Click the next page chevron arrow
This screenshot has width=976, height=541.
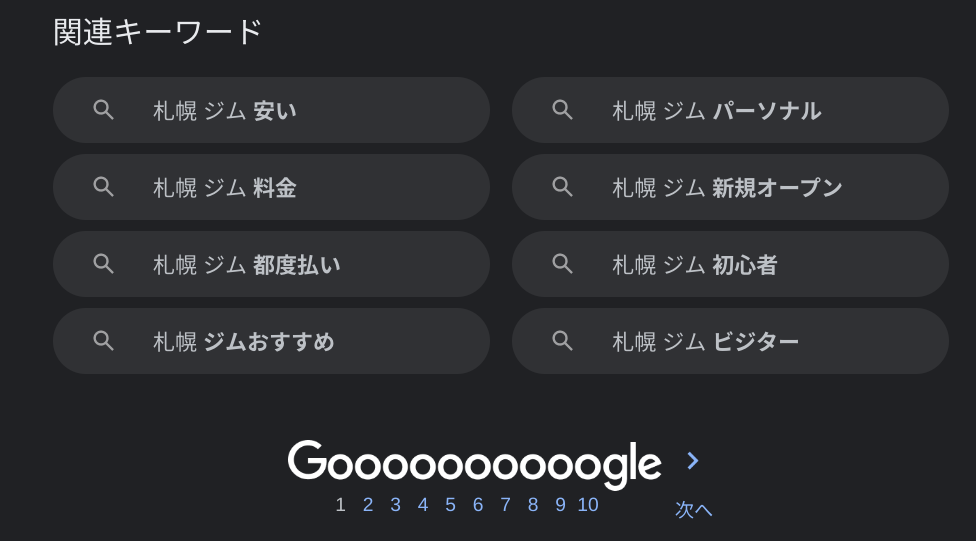(x=692, y=461)
